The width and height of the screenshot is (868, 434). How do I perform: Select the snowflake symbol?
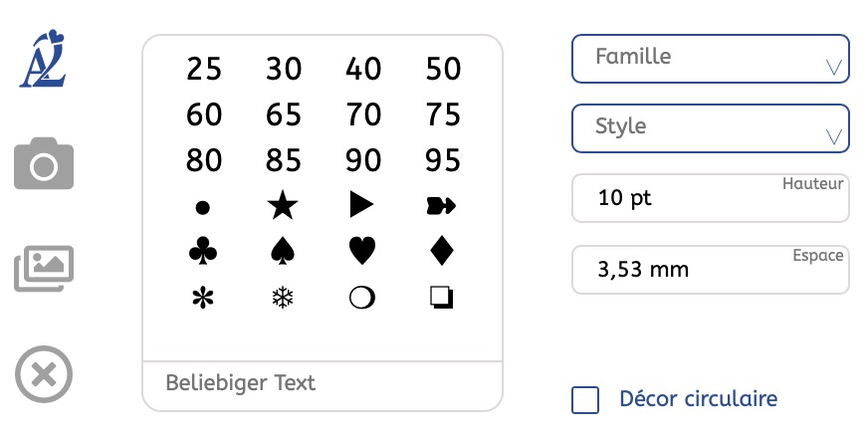click(283, 297)
